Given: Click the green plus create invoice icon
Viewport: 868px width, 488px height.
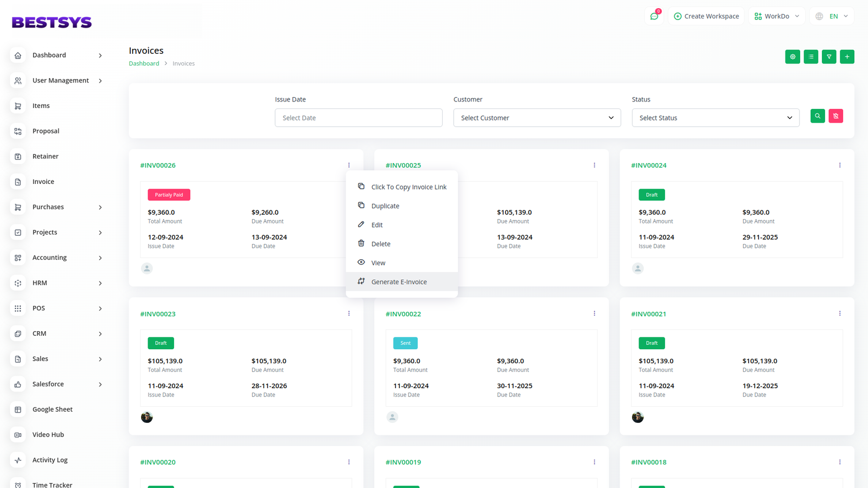Looking at the screenshot, I should [x=847, y=57].
